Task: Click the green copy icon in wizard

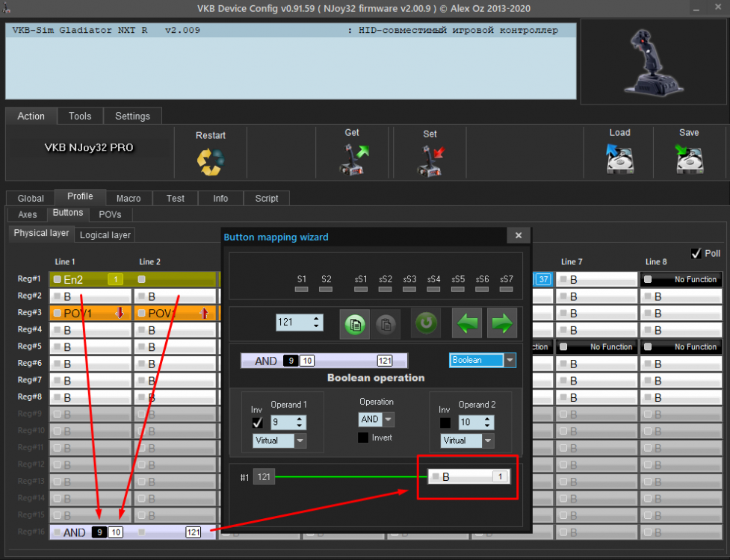Action: click(x=355, y=324)
